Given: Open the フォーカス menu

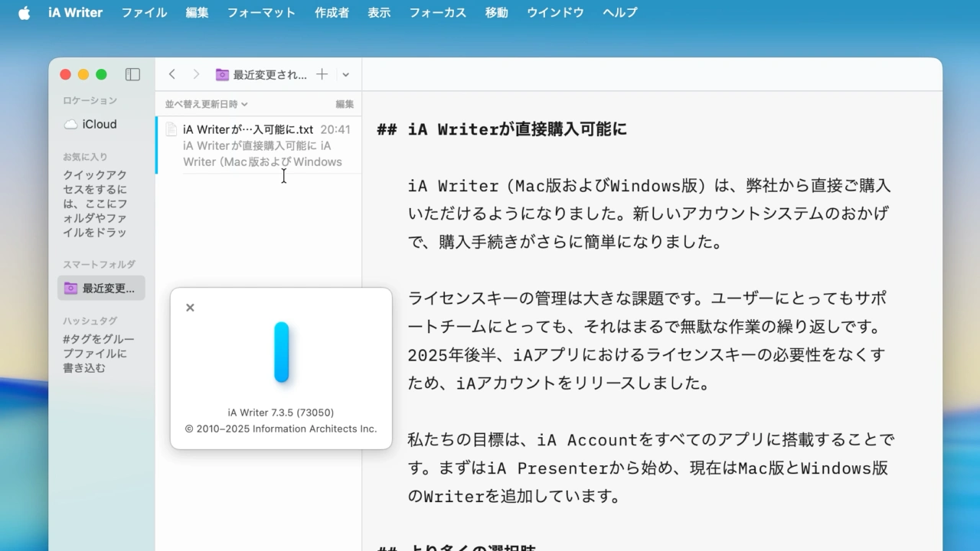Looking at the screenshot, I should (x=437, y=13).
